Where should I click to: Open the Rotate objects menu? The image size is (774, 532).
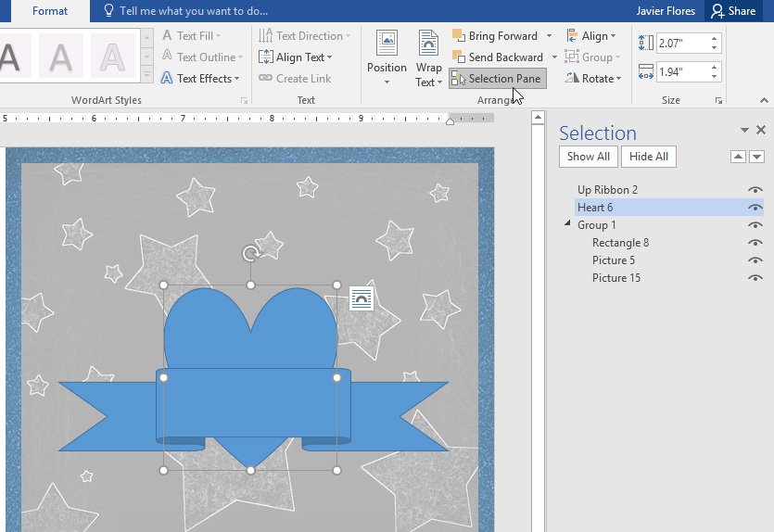pyautogui.click(x=593, y=79)
